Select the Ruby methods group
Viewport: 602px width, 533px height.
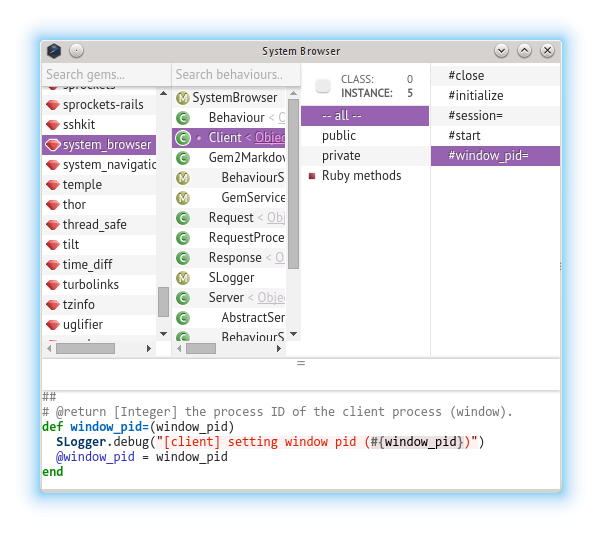pos(365,175)
